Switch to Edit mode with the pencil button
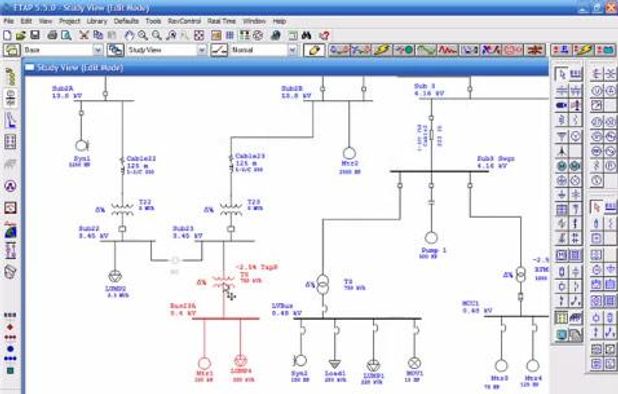The height and width of the screenshot is (394, 618). [x=314, y=50]
